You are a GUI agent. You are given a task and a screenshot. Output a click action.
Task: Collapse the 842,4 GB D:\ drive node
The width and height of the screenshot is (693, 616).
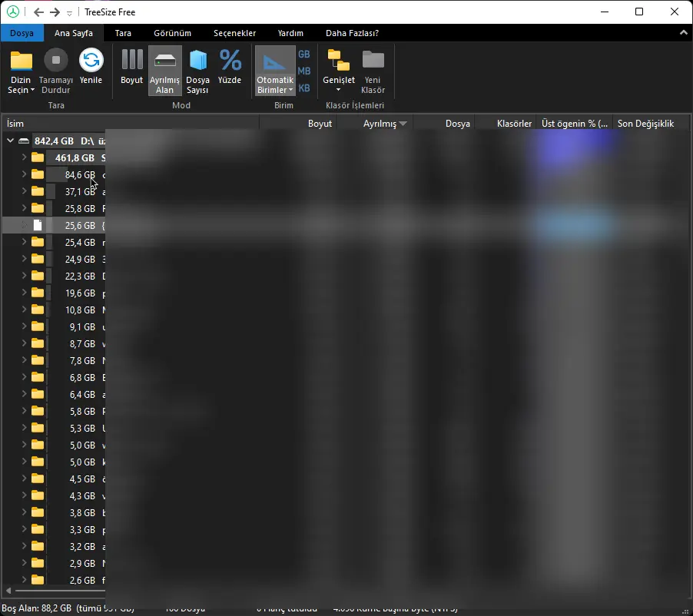click(x=10, y=141)
